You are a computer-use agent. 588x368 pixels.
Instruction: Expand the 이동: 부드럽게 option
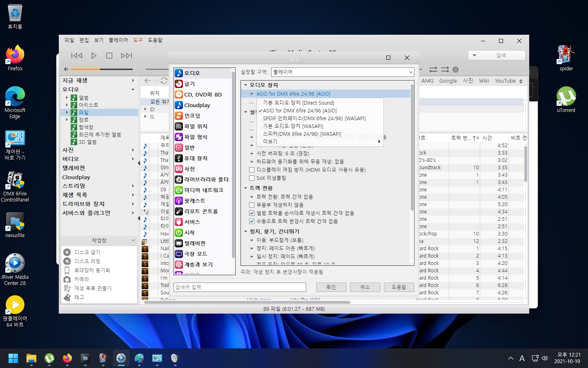252,240
